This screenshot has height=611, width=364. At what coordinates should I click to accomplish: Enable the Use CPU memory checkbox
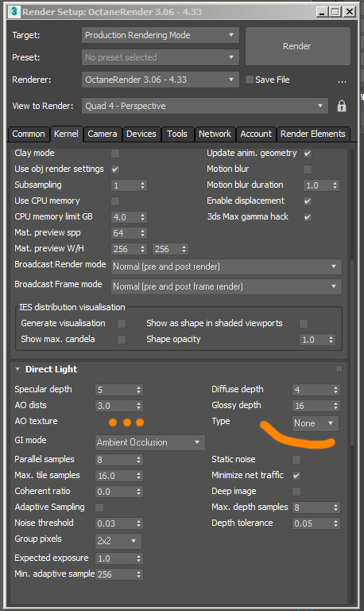coord(115,201)
